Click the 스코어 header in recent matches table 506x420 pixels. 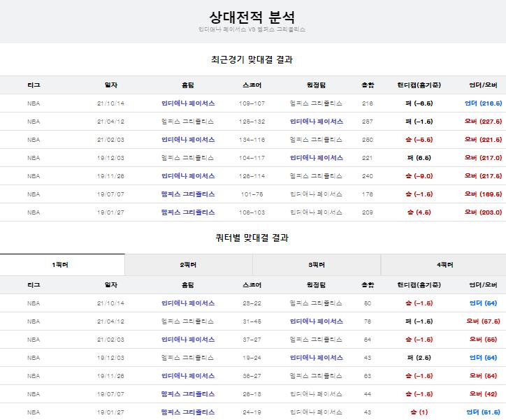(x=252, y=85)
